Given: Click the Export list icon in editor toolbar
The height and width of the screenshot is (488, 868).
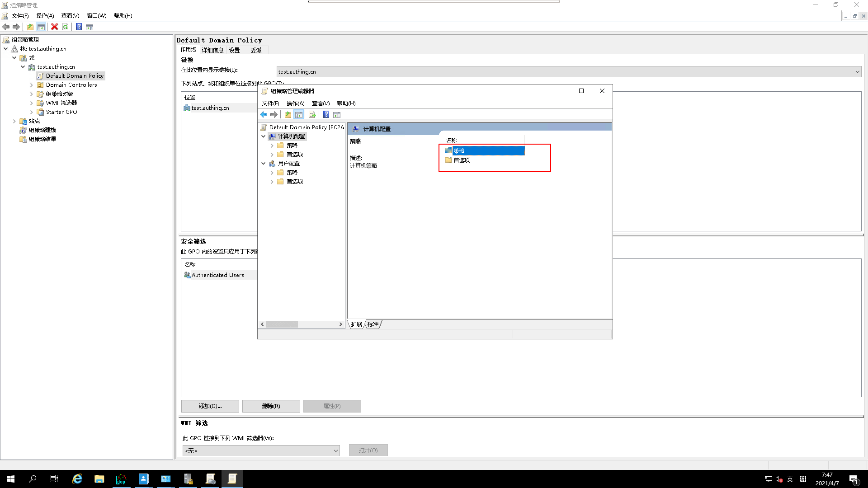Looking at the screenshot, I should pyautogui.click(x=312, y=115).
